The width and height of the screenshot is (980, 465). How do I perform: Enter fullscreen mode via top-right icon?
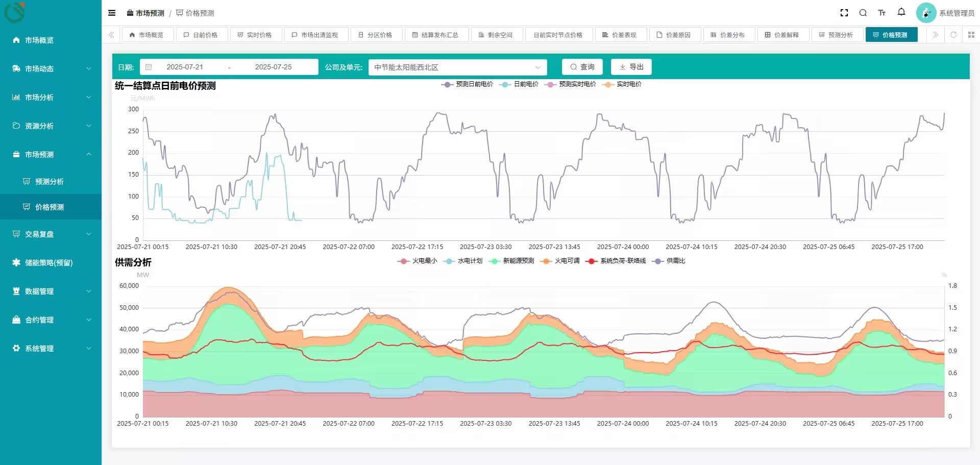(x=844, y=13)
